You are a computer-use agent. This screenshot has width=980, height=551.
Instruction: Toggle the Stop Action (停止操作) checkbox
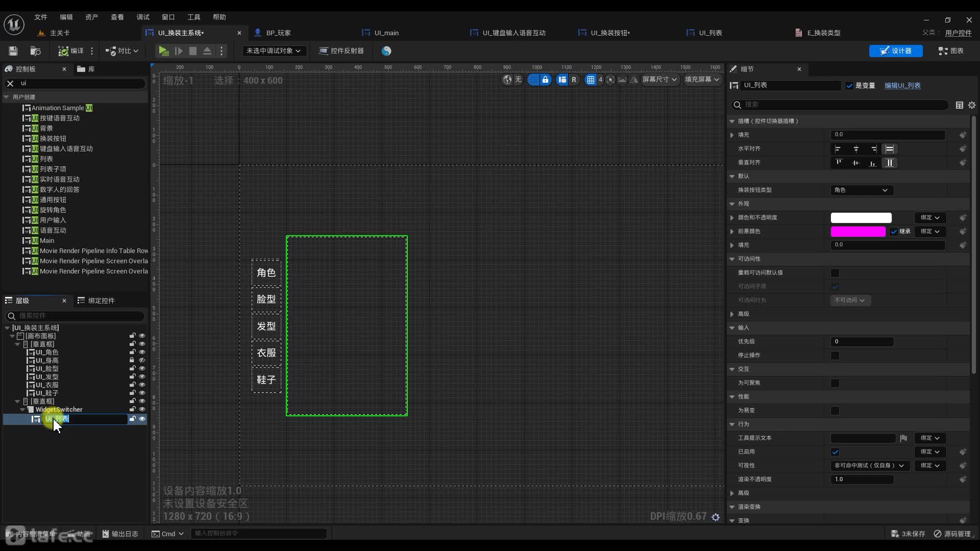click(x=835, y=356)
